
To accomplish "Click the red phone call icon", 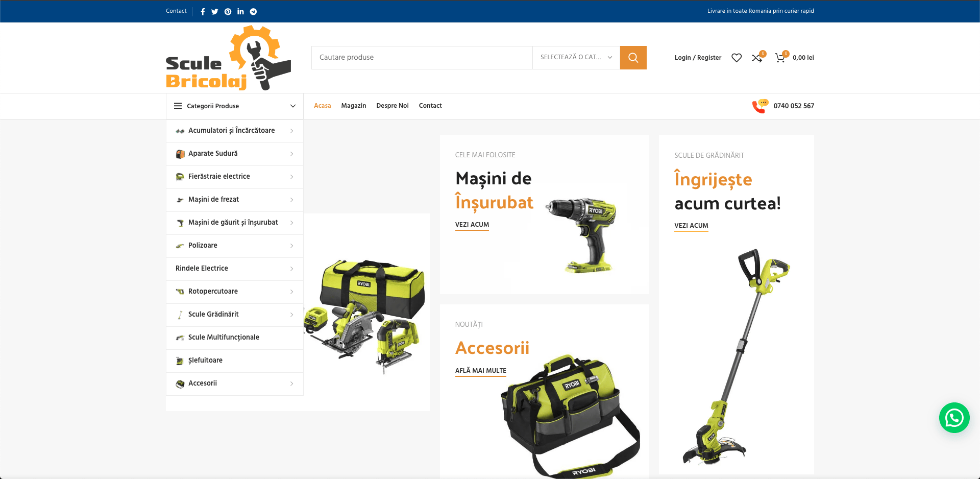I will point(759,107).
